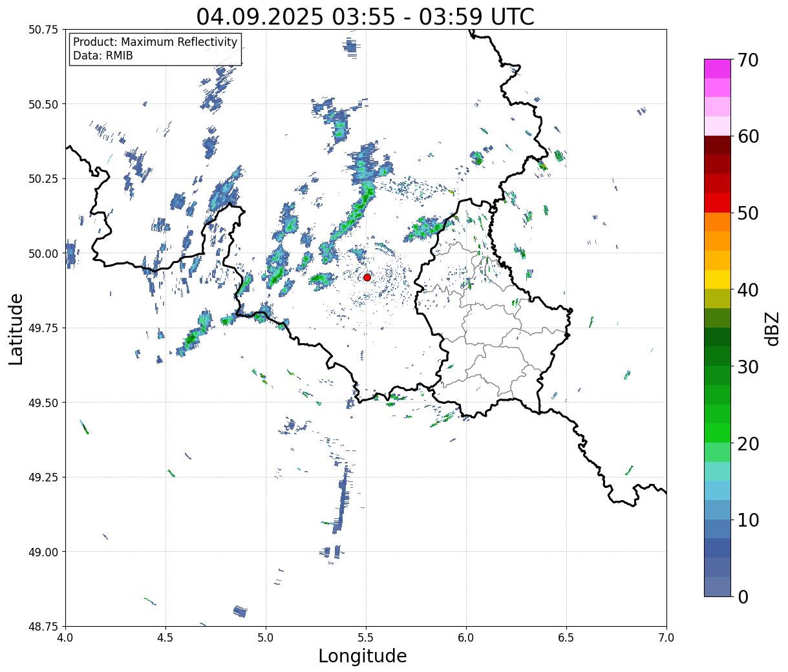Click the 'Latitude' axis label
Viewport: 788px width, 672px height.
tap(16, 328)
